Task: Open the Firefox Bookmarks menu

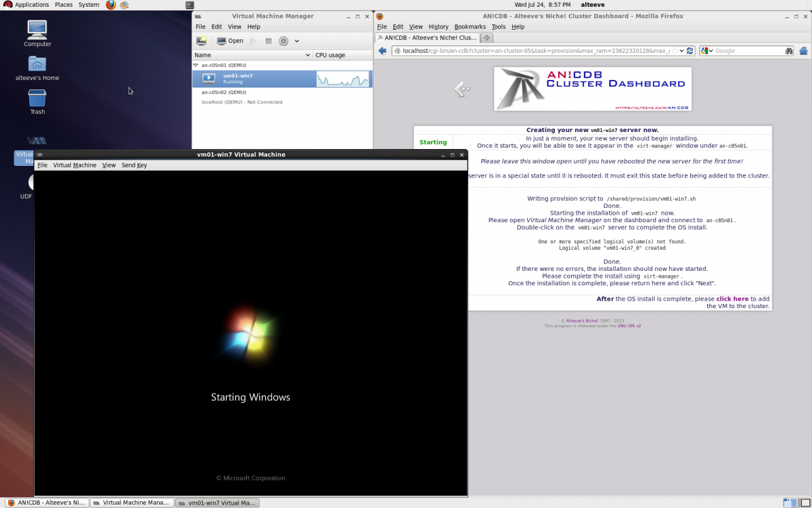Action: tap(470, 27)
